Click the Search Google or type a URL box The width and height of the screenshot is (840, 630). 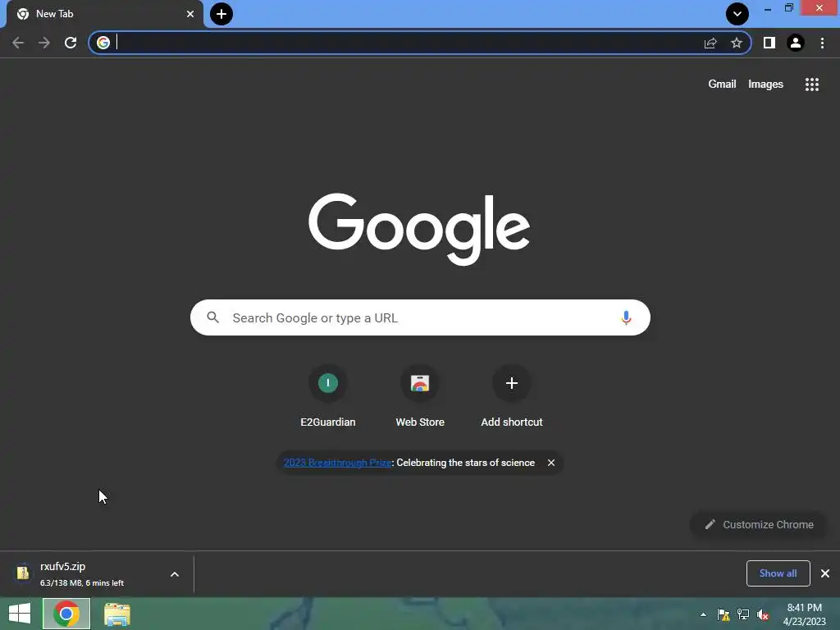click(420, 317)
